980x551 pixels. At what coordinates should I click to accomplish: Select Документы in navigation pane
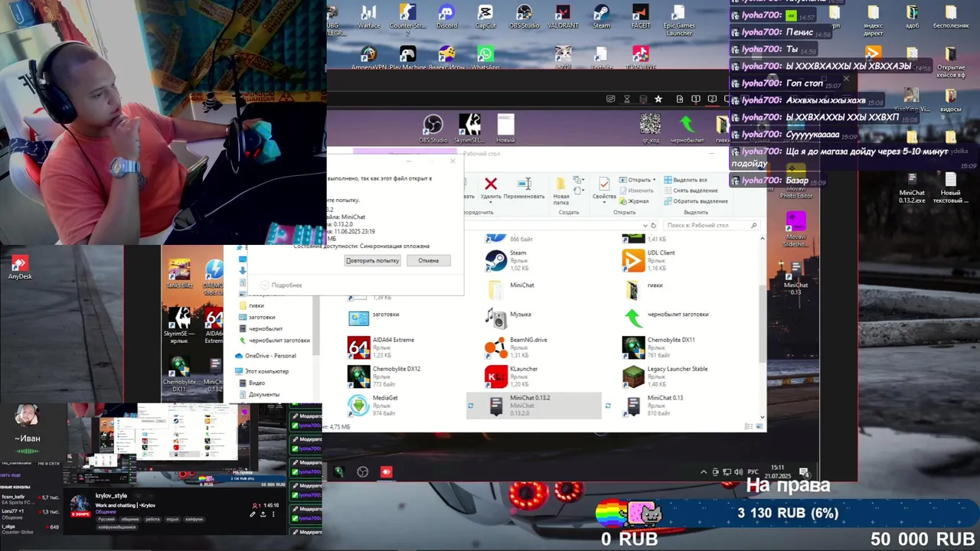pyautogui.click(x=263, y=395)
